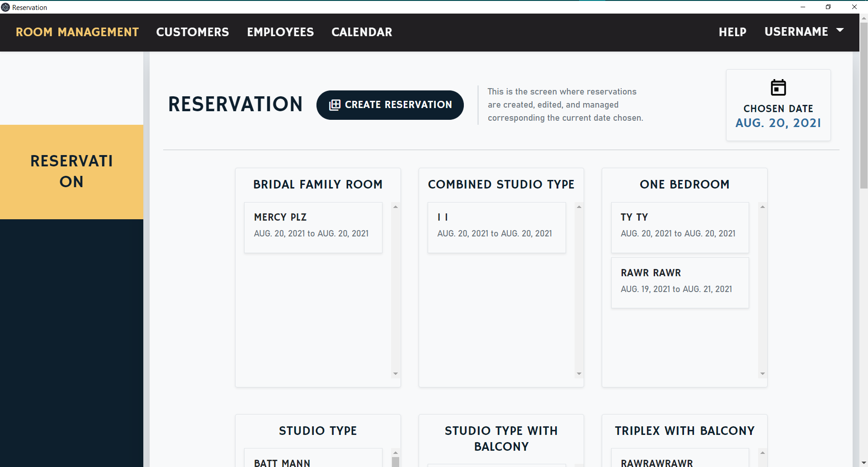Click the main page scrollbar thumb
868x467 pixels.
(863, 105)
